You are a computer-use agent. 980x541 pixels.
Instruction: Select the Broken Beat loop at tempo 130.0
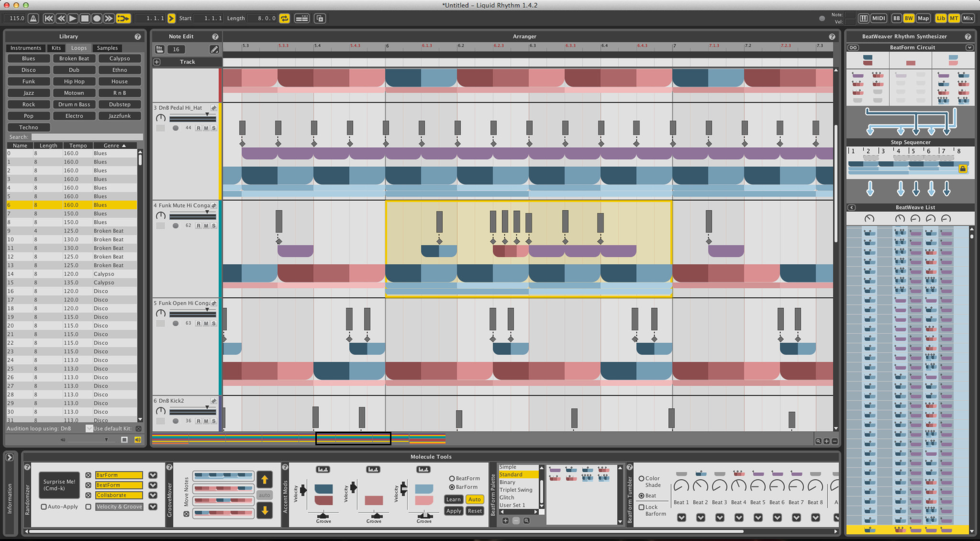(72, 239)
